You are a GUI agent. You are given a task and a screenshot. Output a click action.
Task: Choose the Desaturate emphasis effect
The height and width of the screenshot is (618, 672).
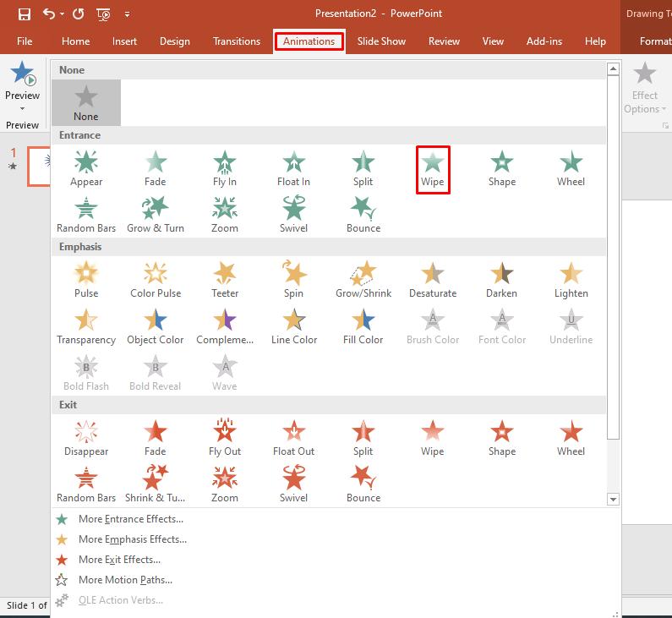pos(433,281)
